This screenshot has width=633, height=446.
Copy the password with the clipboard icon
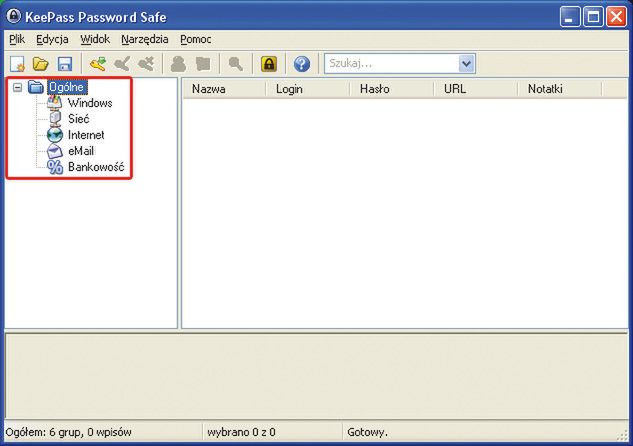click(x=203, y=64)
